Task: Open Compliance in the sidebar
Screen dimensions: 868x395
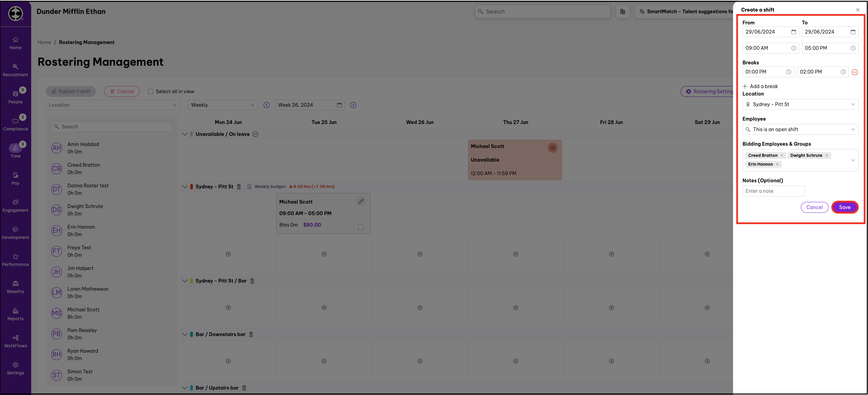Action: (x=15, y=124)
